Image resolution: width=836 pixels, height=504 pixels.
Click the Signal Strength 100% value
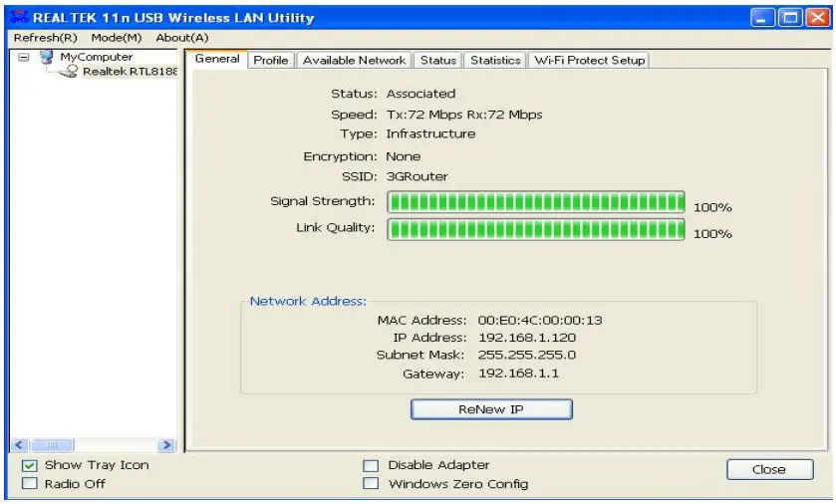[712, 207]
